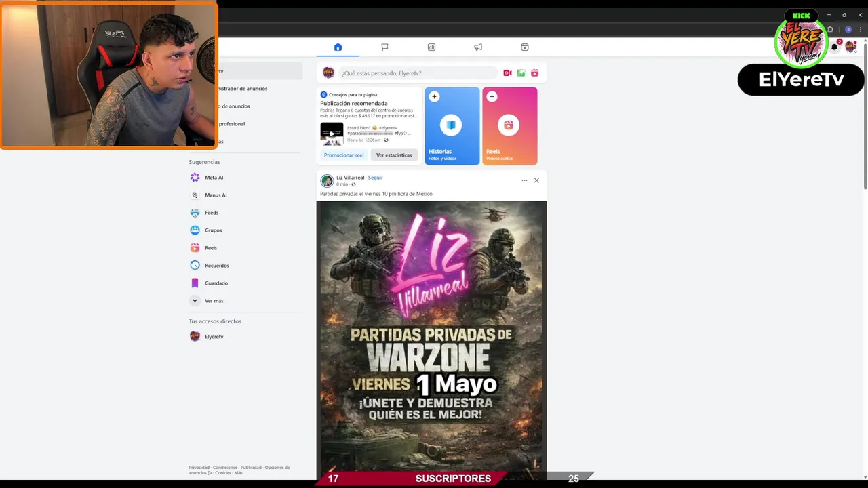Image resolution: width=868 pixels, height=488 pixels.
Task: Click plus icon on the Historias card
Action: 434,96
